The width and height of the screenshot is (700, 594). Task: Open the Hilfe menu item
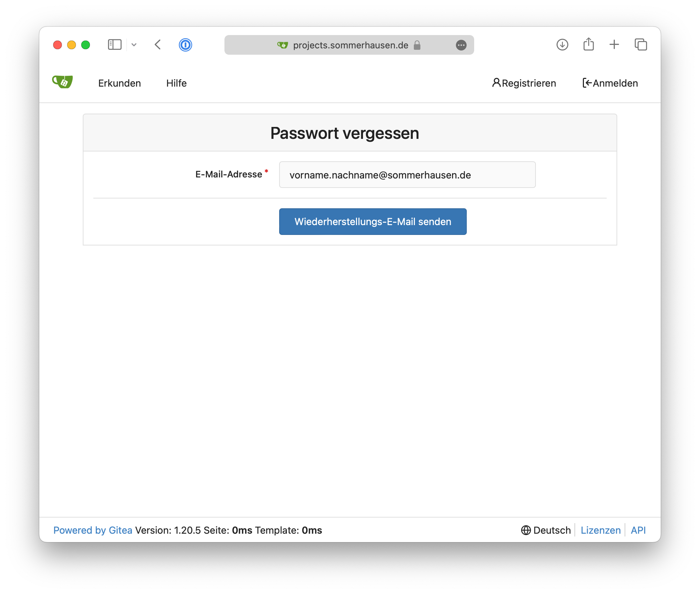pyautogui.click(x=176, y=83)
